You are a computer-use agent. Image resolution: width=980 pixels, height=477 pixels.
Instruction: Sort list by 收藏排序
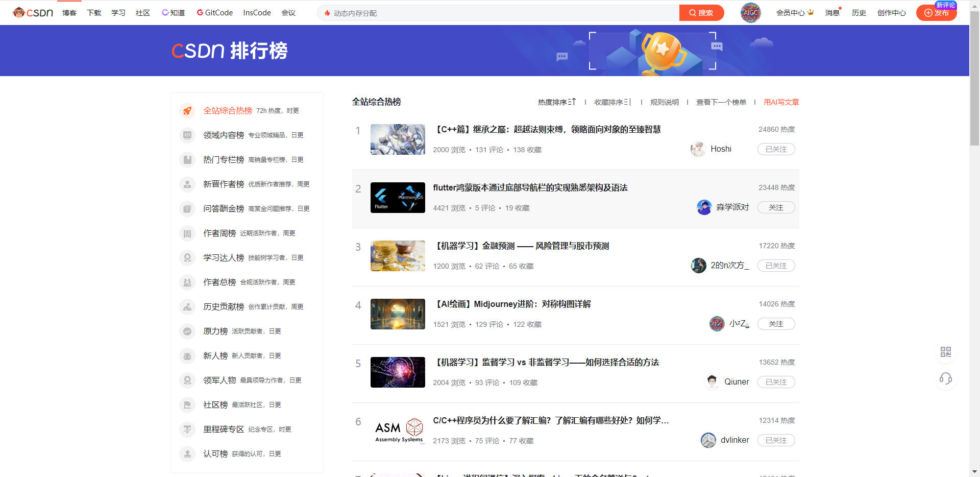pos(612,102)
